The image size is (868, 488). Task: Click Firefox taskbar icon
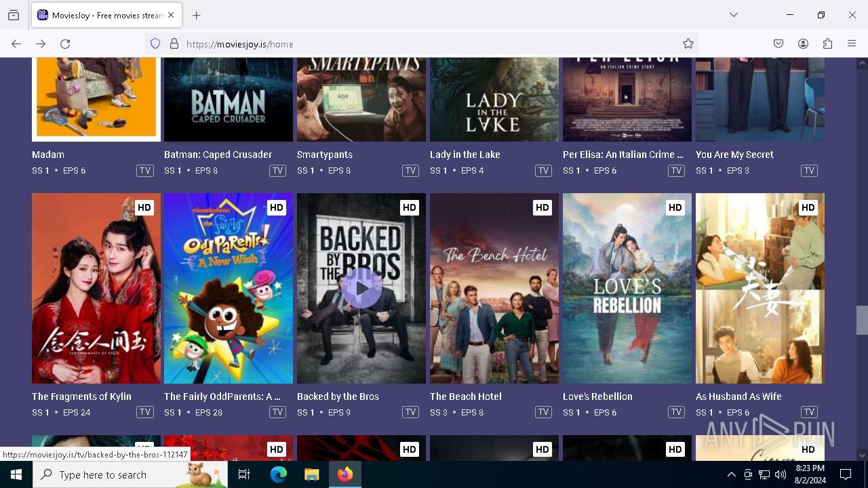click(x=345, y=474)
